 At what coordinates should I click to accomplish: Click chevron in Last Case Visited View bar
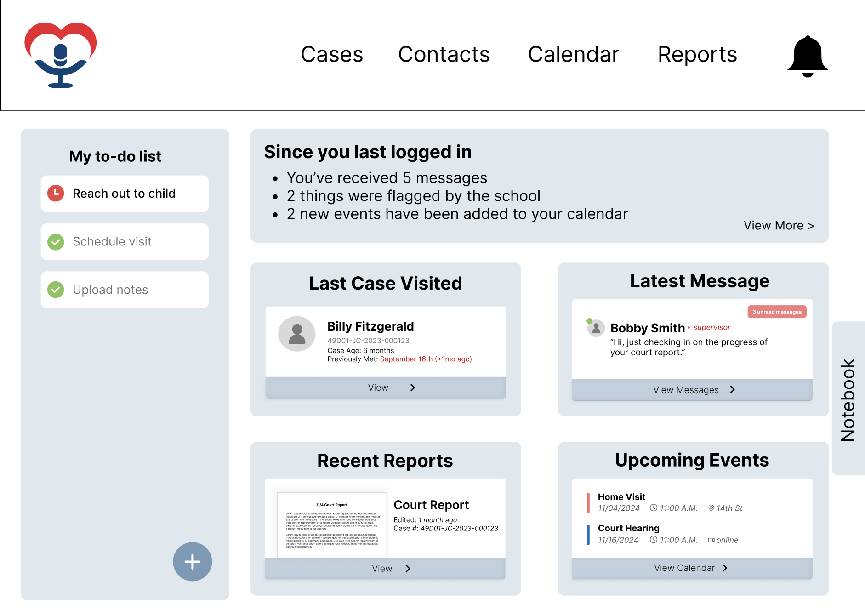point(413,388)
